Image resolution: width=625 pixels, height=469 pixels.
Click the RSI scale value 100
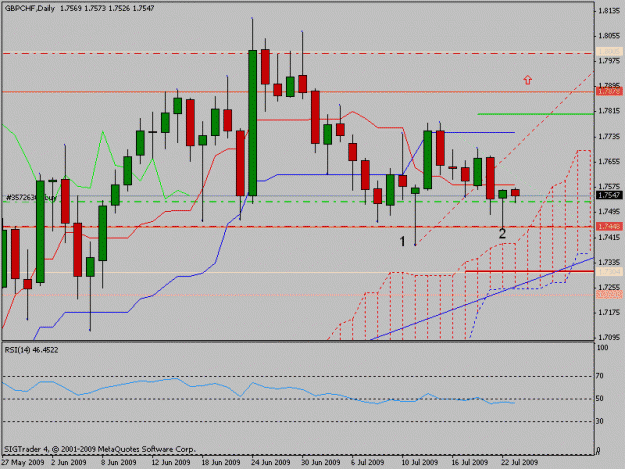click(602, 348)
